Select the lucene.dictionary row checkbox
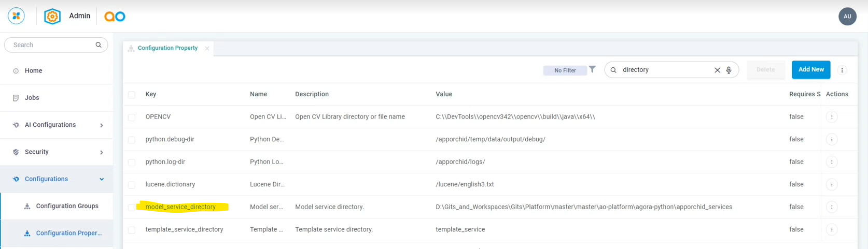The width and height of the screenshot is (868, 249). pyautogui.click(x=132, y=185)
